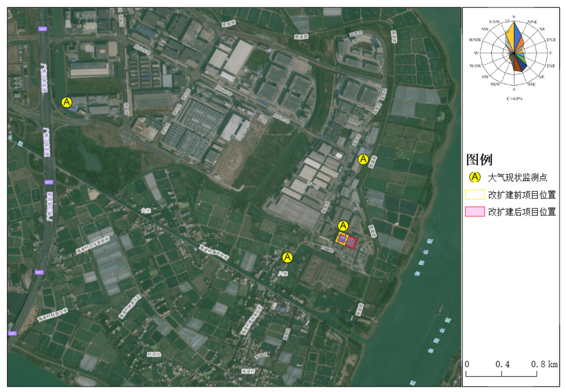Click the NNE direction label
Viewport: 566px width, 392px height.
click(x=532, y=22)
